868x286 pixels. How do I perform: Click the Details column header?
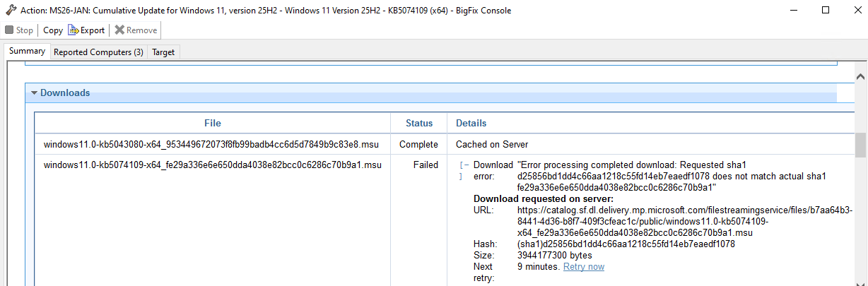coord(471,123)
